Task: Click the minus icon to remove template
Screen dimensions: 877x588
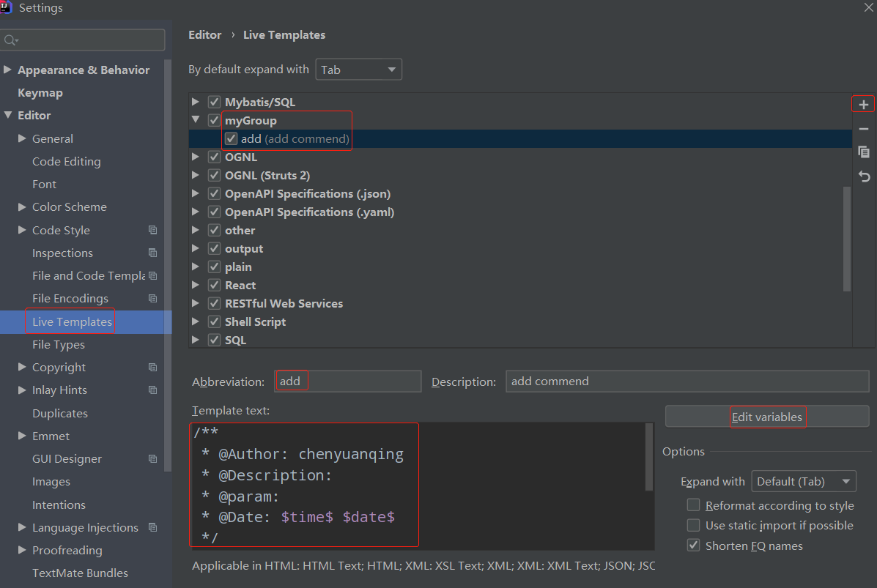Action: [864, 129]
